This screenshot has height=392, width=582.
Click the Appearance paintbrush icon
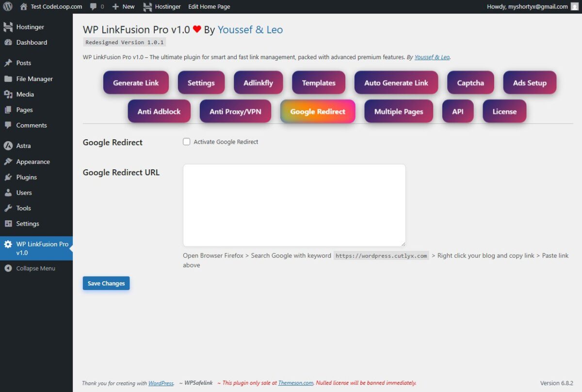8,162
